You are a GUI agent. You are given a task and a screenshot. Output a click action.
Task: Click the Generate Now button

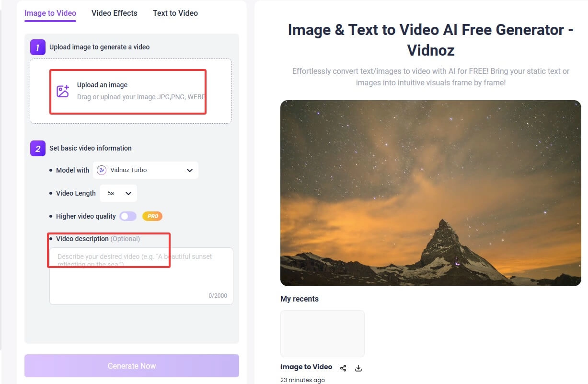[x=131, y=365]
